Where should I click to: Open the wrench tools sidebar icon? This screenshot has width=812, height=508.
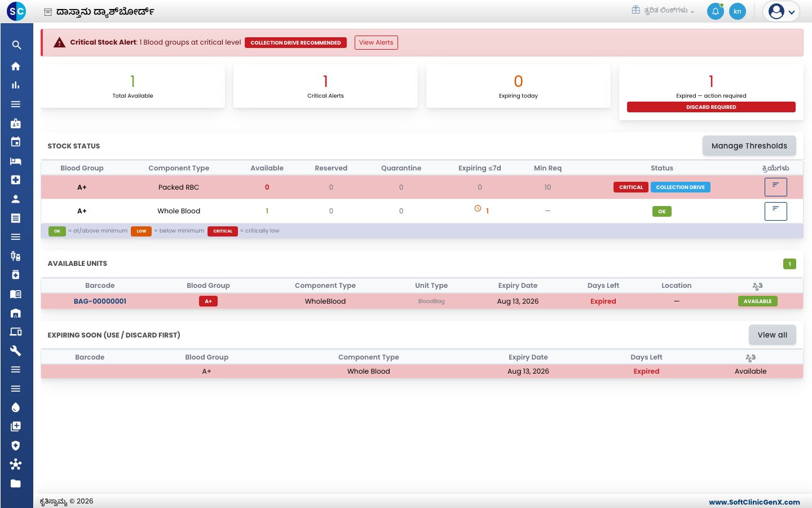tap(16, 351)
